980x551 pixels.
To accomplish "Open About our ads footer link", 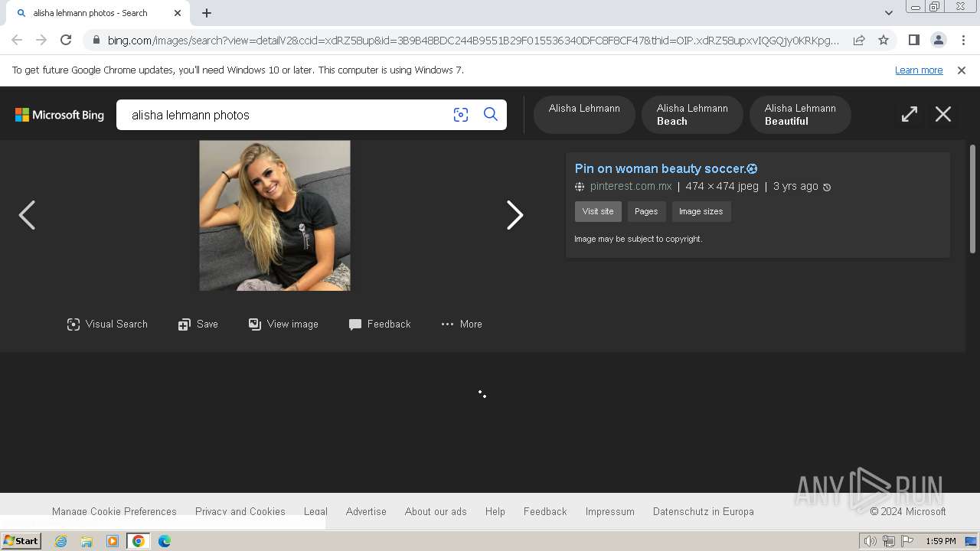I will [x=436, y=511].
